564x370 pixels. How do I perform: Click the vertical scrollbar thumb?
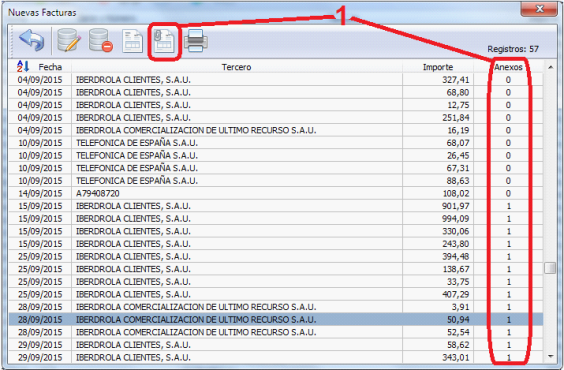[x=550, y=268]
